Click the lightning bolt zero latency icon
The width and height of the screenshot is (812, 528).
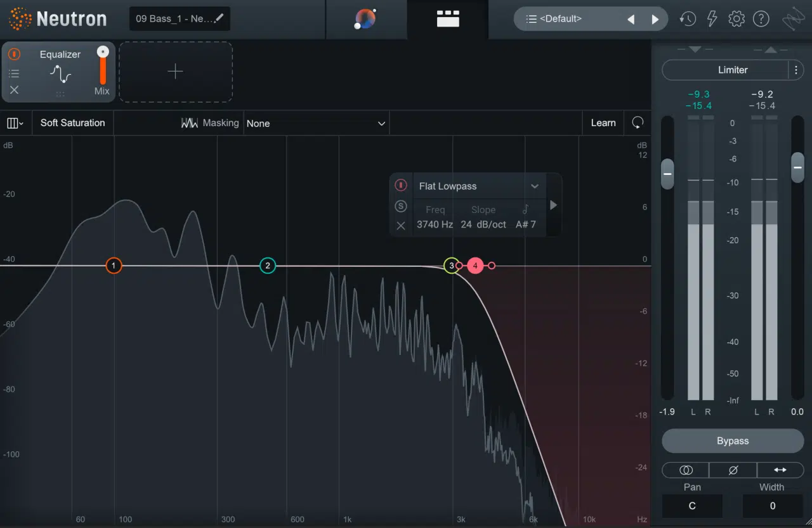click(x=712, y=19)
